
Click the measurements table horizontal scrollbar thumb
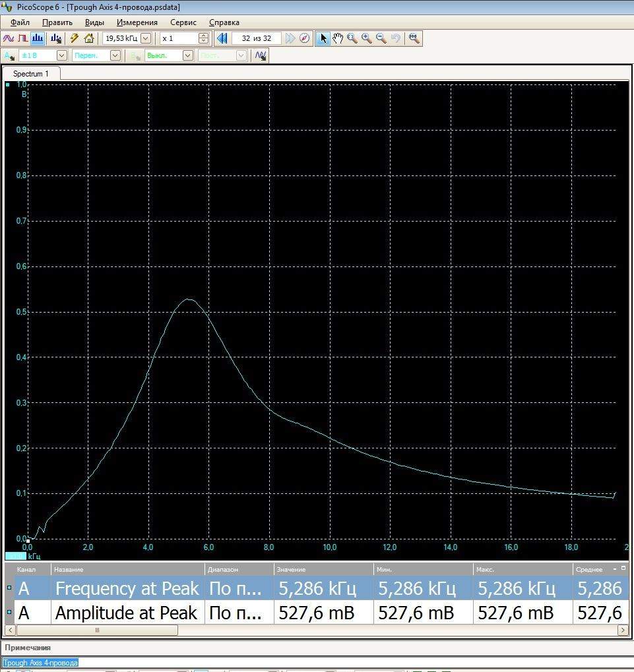[97, 630]
